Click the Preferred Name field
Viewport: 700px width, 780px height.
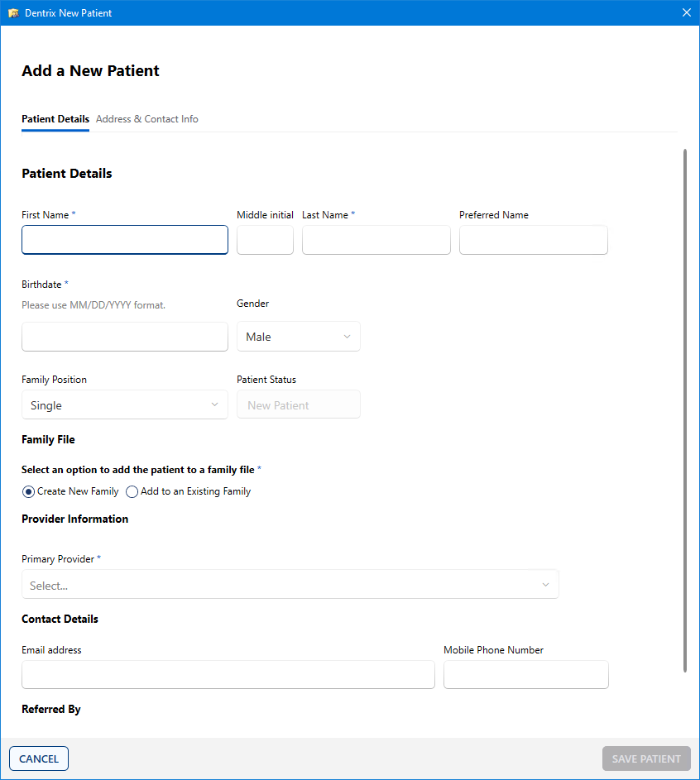[x=533, y=240]
